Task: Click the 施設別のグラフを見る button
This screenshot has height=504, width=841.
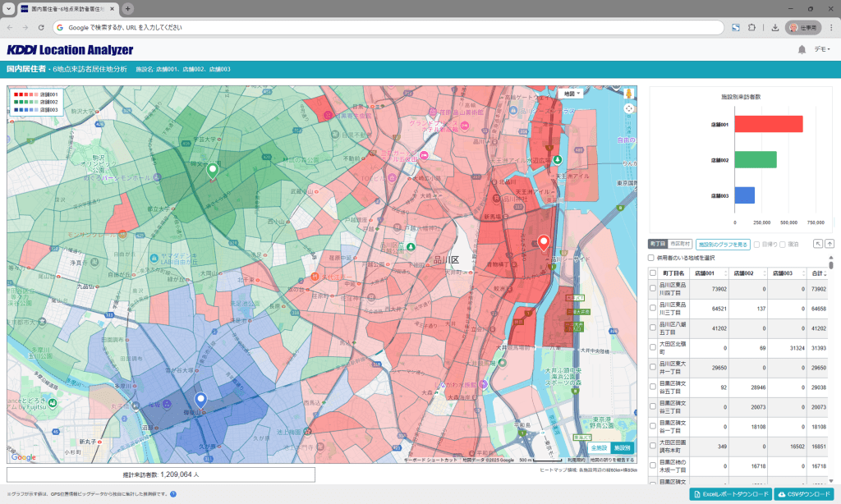Action: 723,244
